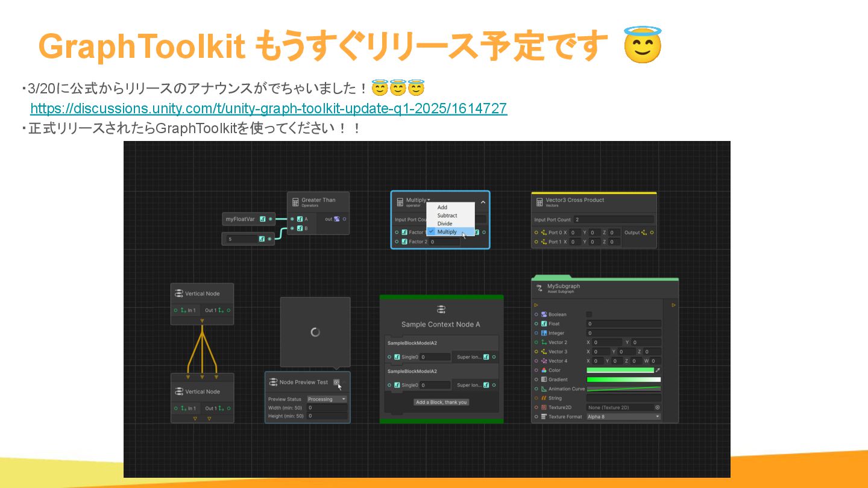
Task: Click the Gradient bar in MySubgraph
Action: tap(624, 380)
